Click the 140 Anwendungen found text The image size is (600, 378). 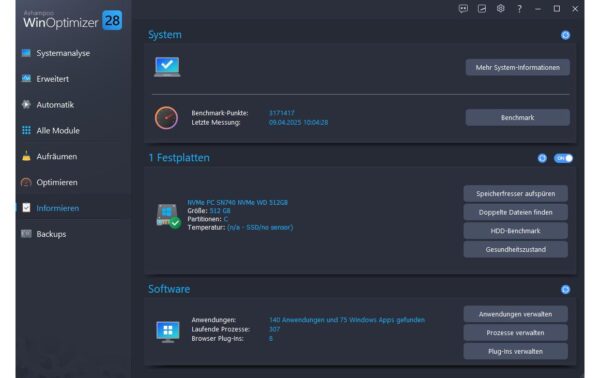pos(347,320)
